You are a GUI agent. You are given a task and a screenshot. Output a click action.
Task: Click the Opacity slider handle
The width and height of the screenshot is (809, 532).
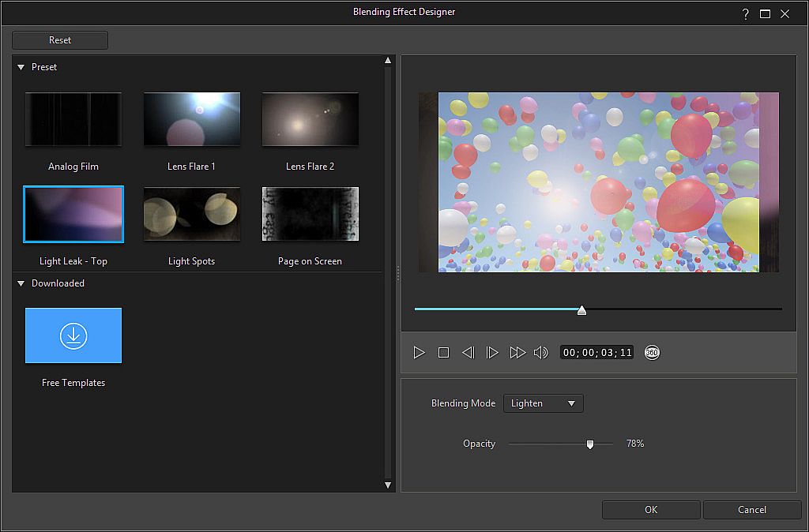pyautogui.click(x=590, y=444)
